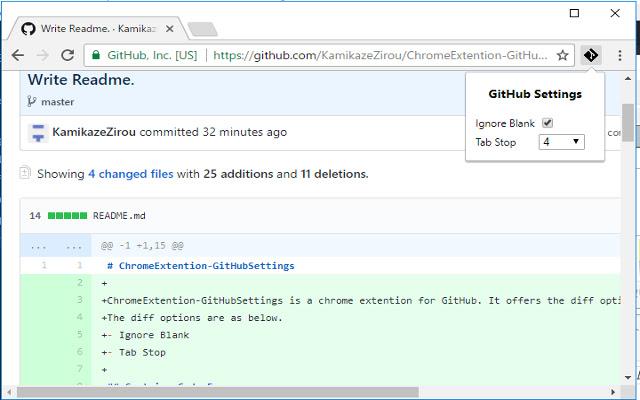The width and height of the screenshot is (640, 400).
Task: Open the Tab Stop dropdown
Action: tap(562, 142)
